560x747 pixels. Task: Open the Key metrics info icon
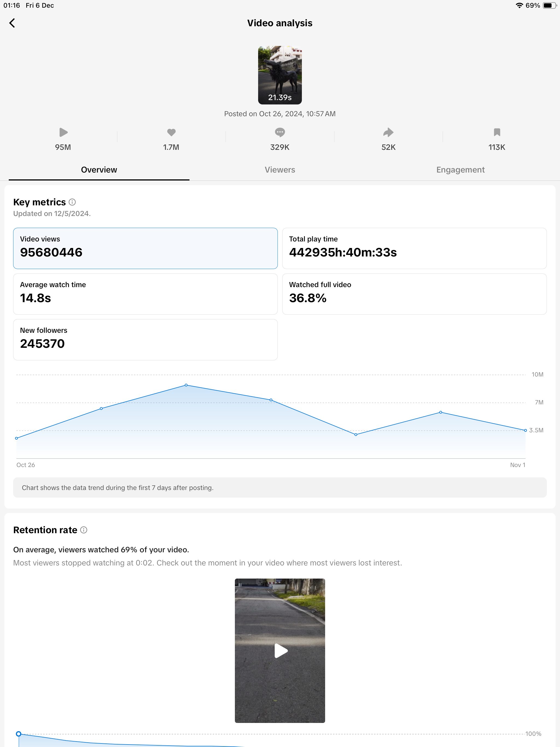[x=72, y=202]
